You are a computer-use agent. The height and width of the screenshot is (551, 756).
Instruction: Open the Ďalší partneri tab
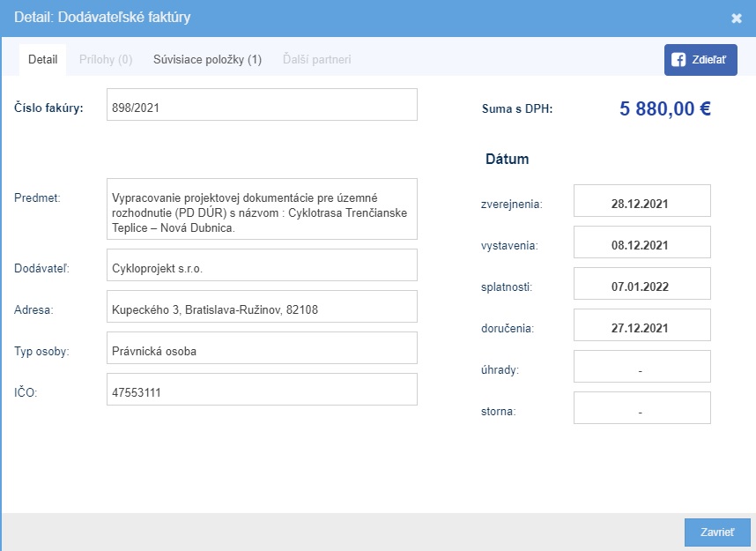(317, 60)
